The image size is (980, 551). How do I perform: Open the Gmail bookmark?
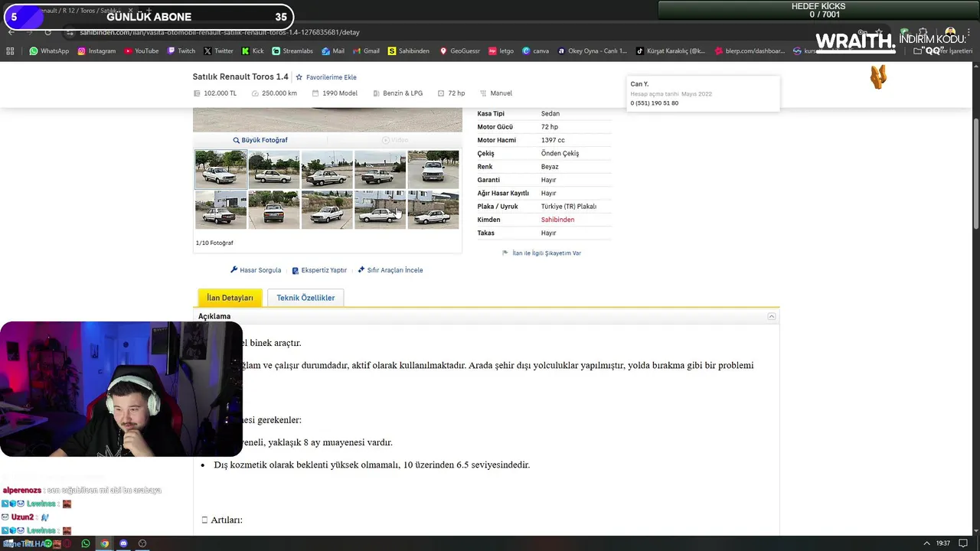[x=366, y=51]
